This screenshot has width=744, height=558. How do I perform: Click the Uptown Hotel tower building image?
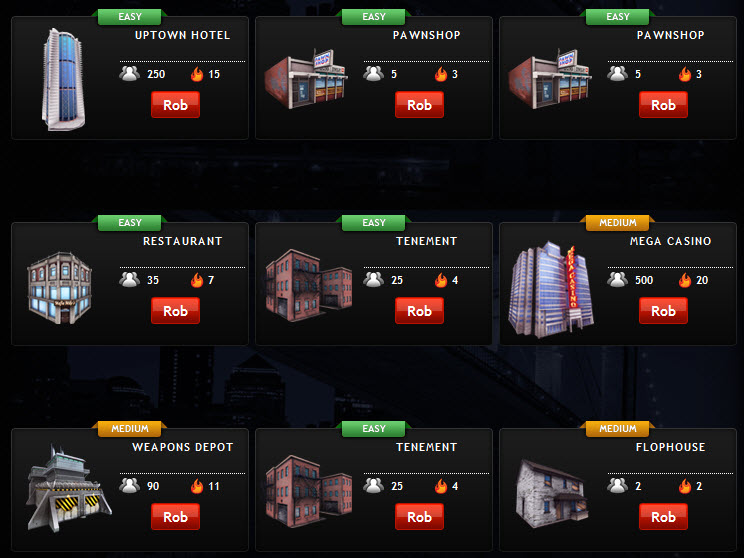[64, 79]
